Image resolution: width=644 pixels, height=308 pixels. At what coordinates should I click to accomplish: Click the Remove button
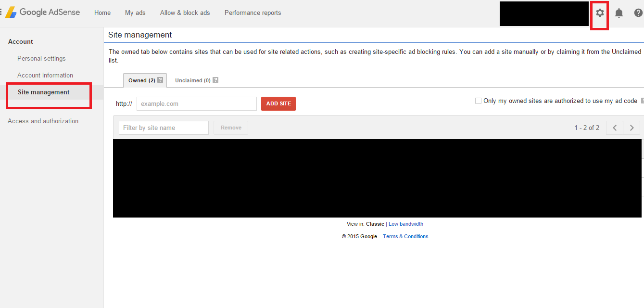[x=231, y=128]
